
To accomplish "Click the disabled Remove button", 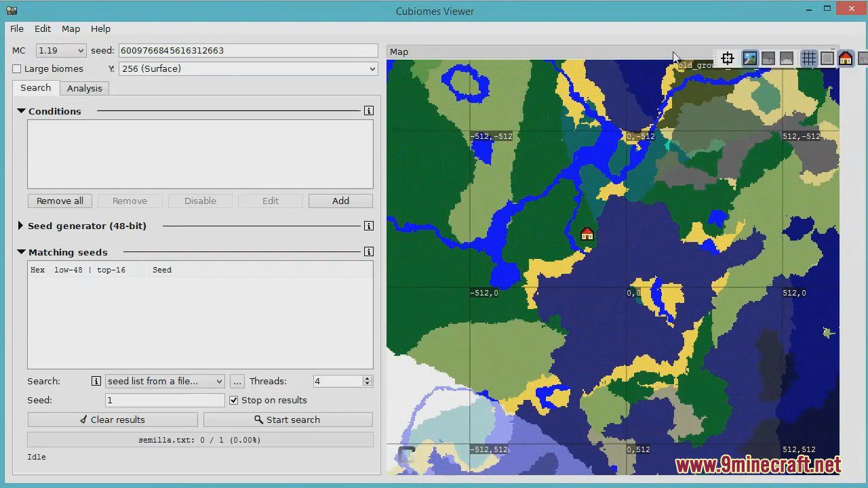I will coord(130,201).
